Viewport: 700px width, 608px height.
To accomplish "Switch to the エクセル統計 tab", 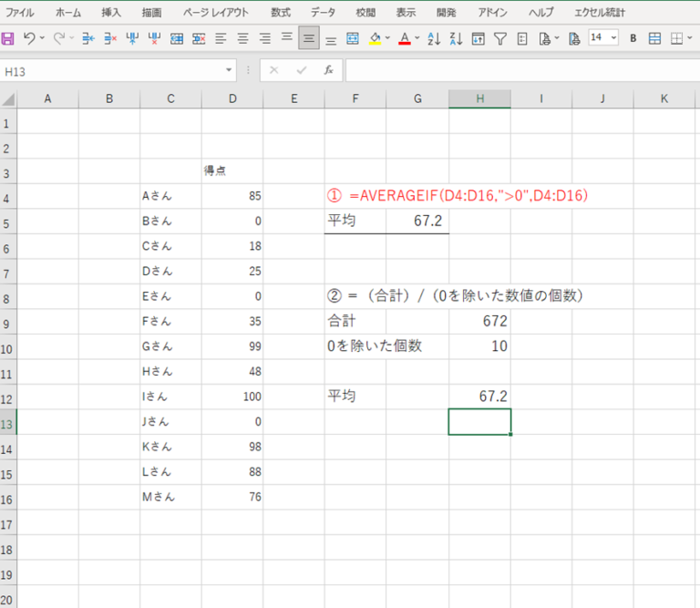I will point(600,13).
